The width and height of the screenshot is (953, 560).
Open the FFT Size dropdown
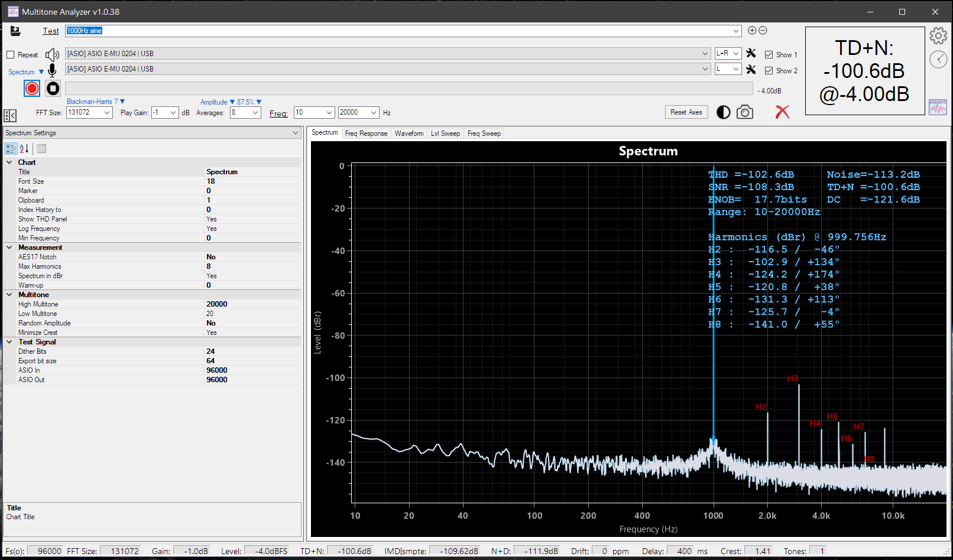pyautogui.click(x=107, y=112)
